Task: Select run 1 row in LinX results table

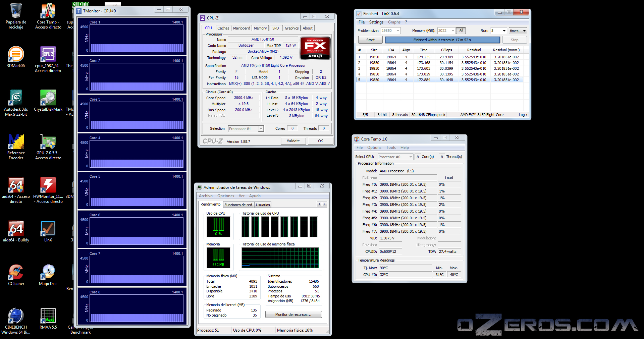Action: (440, 57)
